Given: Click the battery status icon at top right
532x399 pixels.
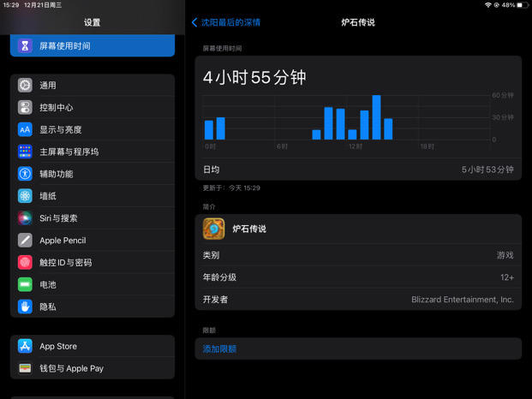Looking at the screenshot, I should 523,5.
